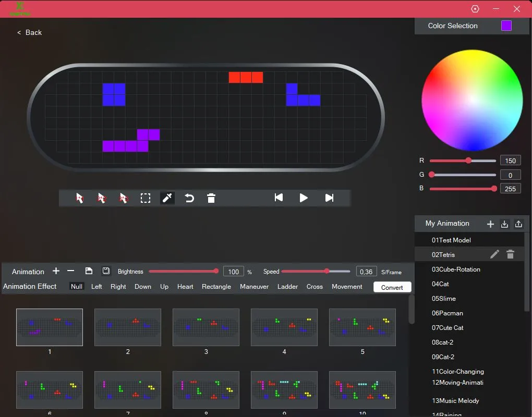
Task: Activate the rectangular marquee selection tool
Action: 145,198
